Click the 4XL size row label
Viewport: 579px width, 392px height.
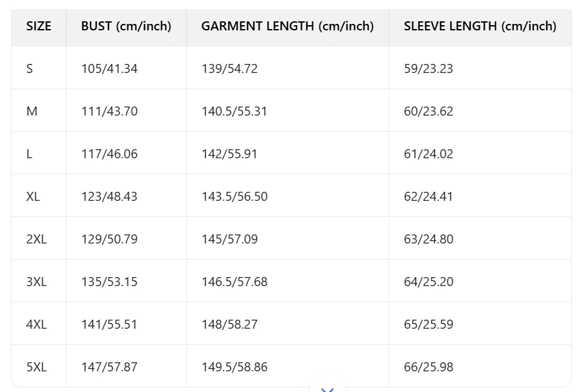tap(36, 324)
